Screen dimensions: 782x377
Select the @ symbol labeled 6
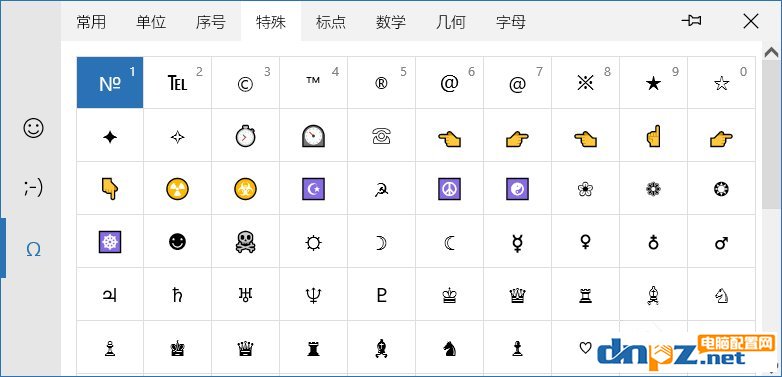pos(449,82)
